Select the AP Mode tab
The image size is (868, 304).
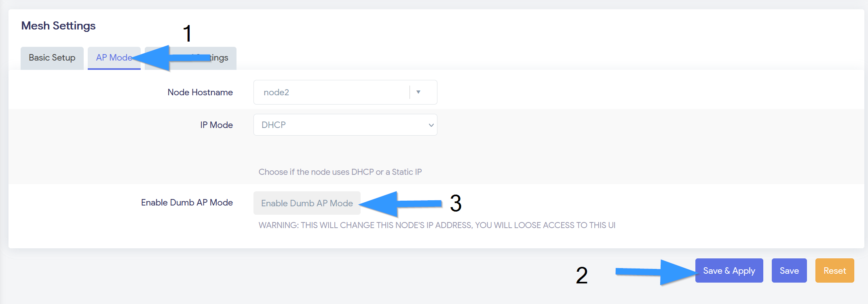tap(112, 57)
